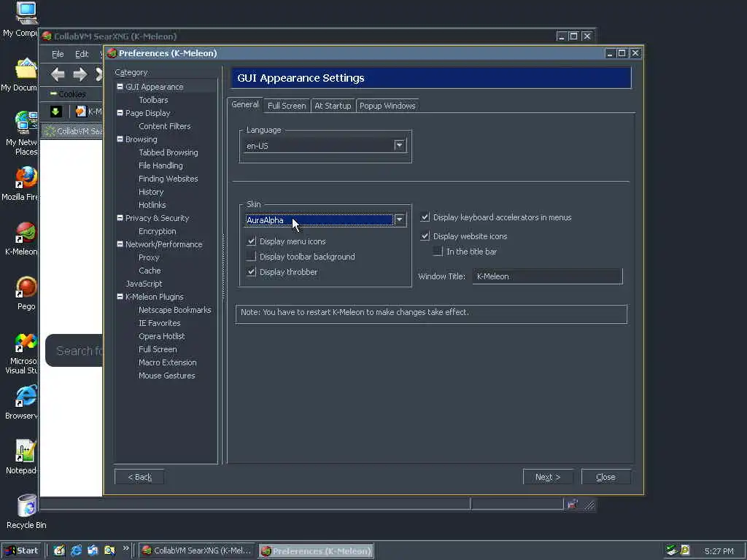Screen dimensions: 747x560
Task: Select Notepad desktop shortcut
Action: pos(25,451)
